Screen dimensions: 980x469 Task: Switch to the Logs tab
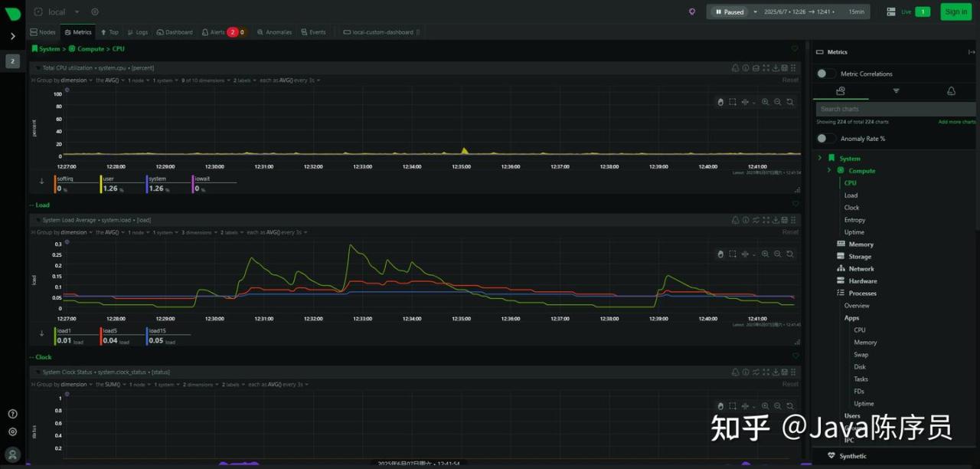coord(137,32)
